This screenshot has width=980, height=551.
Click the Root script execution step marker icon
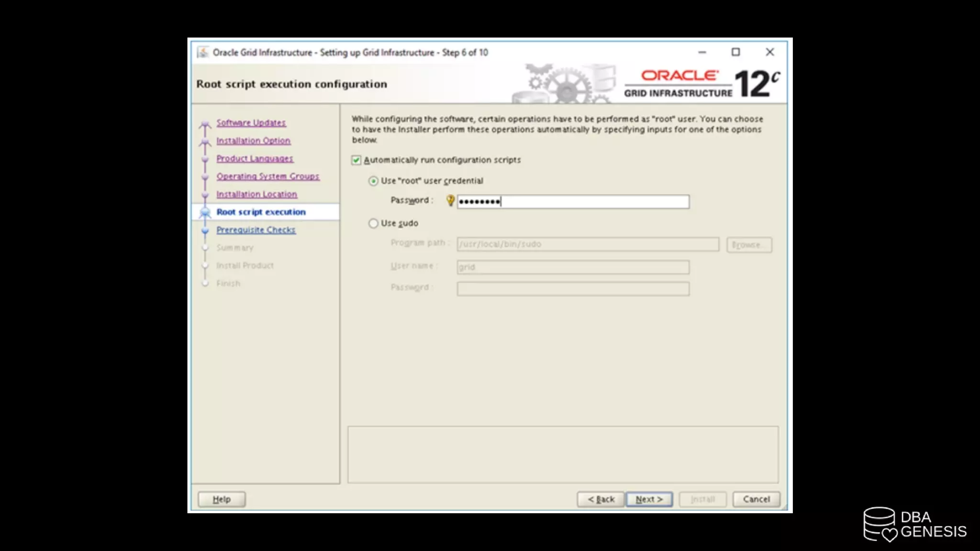pyautogui.click(x=205, y=212)
